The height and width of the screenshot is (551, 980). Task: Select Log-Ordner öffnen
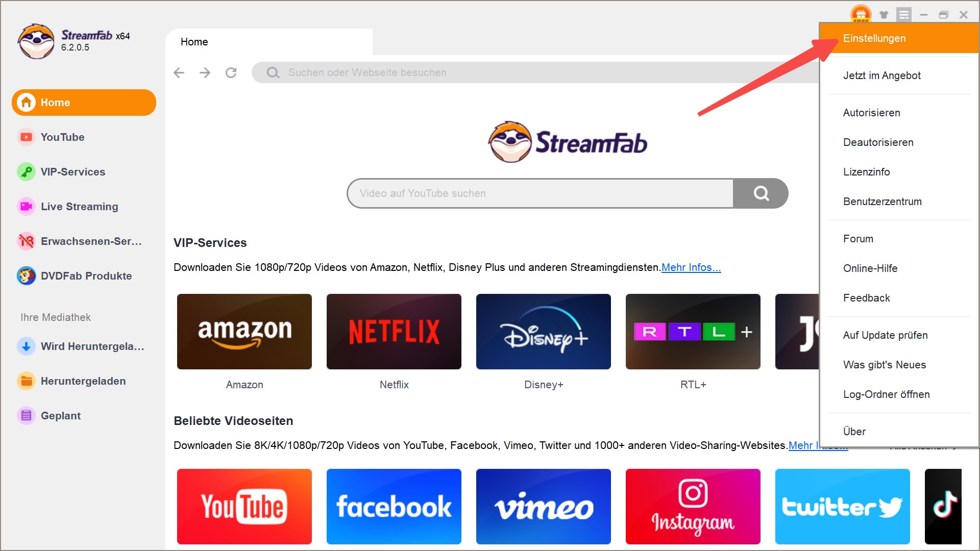click(899, 394)
